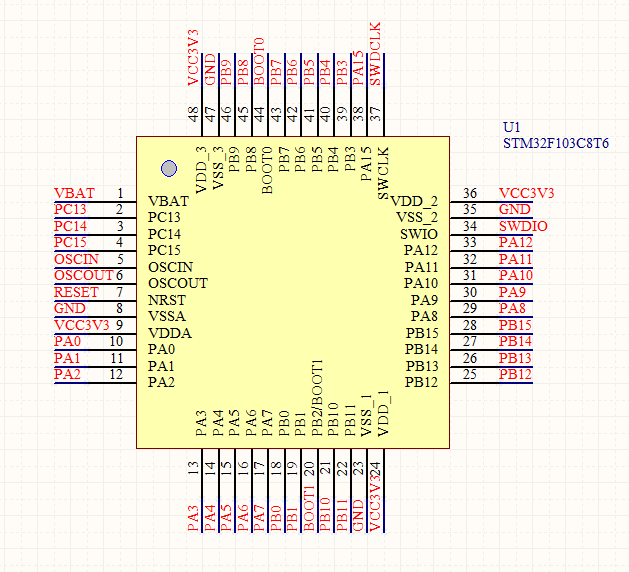629x572 pixels.
Task: Select the red RESET net label
Action: [76, 292]
